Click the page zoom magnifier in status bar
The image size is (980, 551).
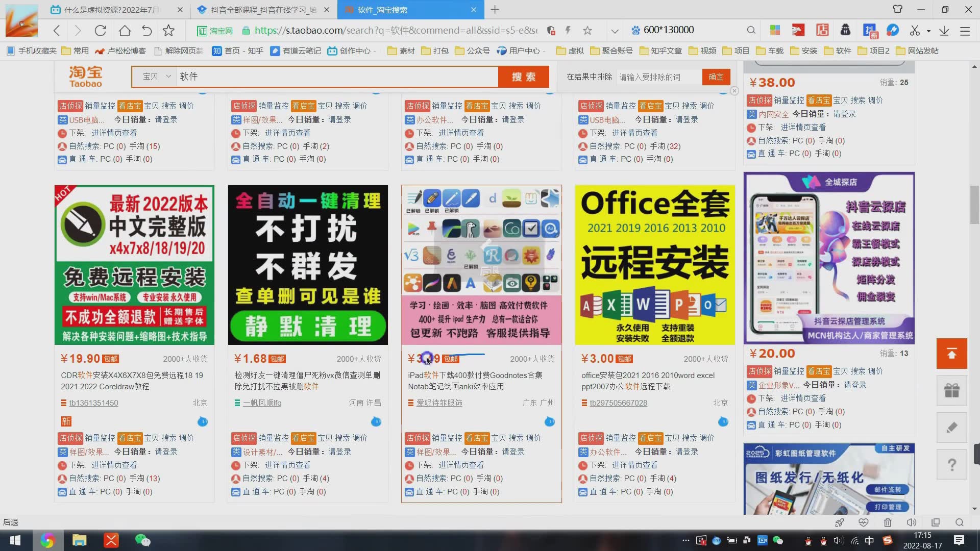(x=959, y=522)
